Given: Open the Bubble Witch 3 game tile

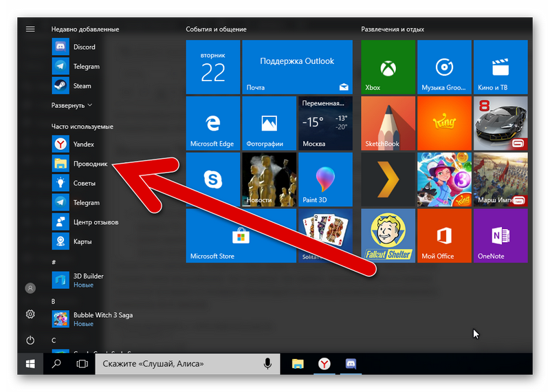Looking at the screenshot, I should (444, 179).
